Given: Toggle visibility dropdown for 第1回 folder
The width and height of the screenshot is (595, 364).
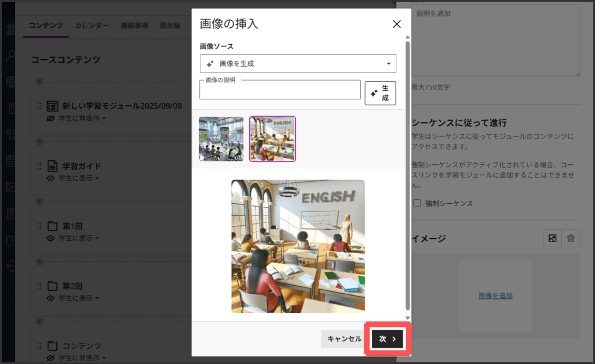Looking at the screenshot, I should (x=76, y=238).
